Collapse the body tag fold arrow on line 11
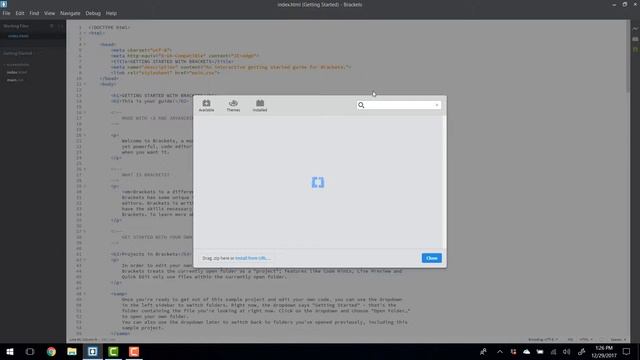The image size is (640, 360). coord(85,84)
